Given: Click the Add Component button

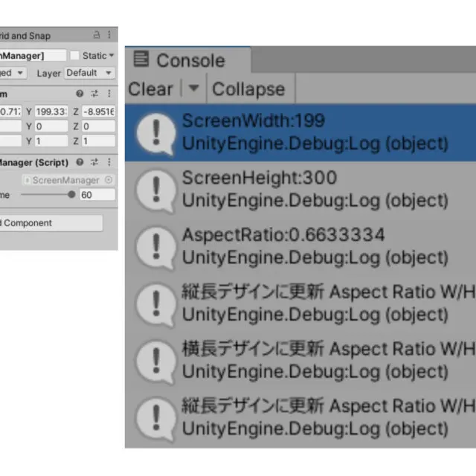Looking at the screenshot, I should pos(51,223).
